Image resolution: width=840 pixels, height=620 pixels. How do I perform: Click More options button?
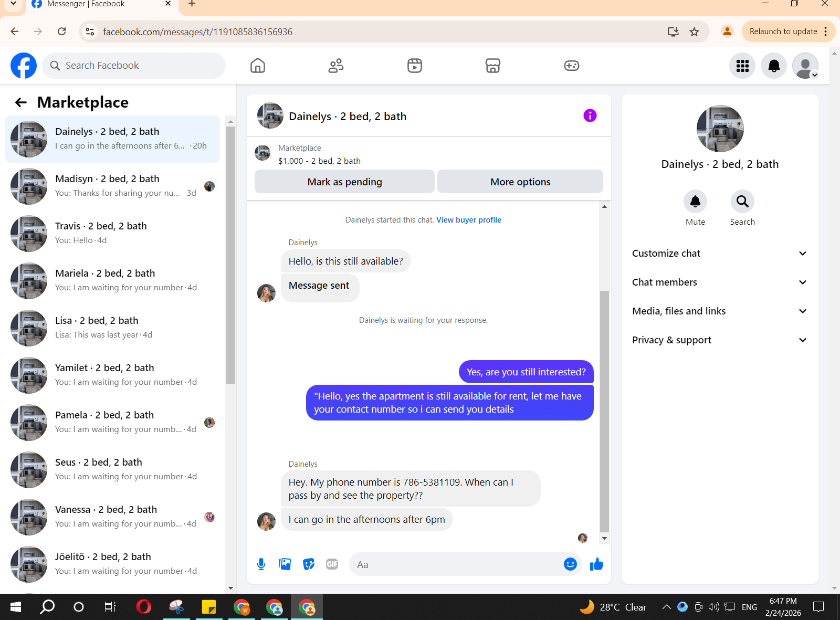(520, 182)
